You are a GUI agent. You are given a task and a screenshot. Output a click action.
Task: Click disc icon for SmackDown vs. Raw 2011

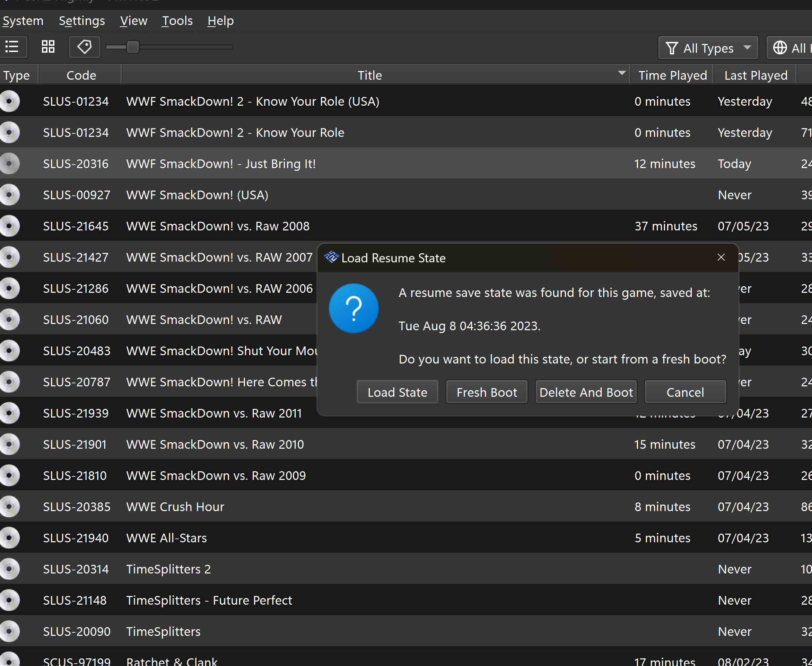pyautogui.click(x=9, y=413)
